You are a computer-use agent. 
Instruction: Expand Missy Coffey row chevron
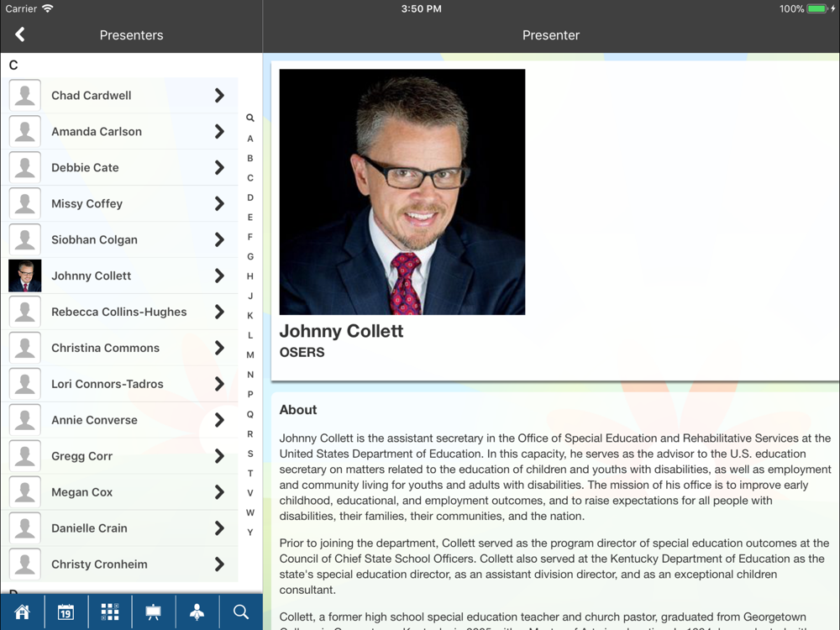click(x=219, y=203)
